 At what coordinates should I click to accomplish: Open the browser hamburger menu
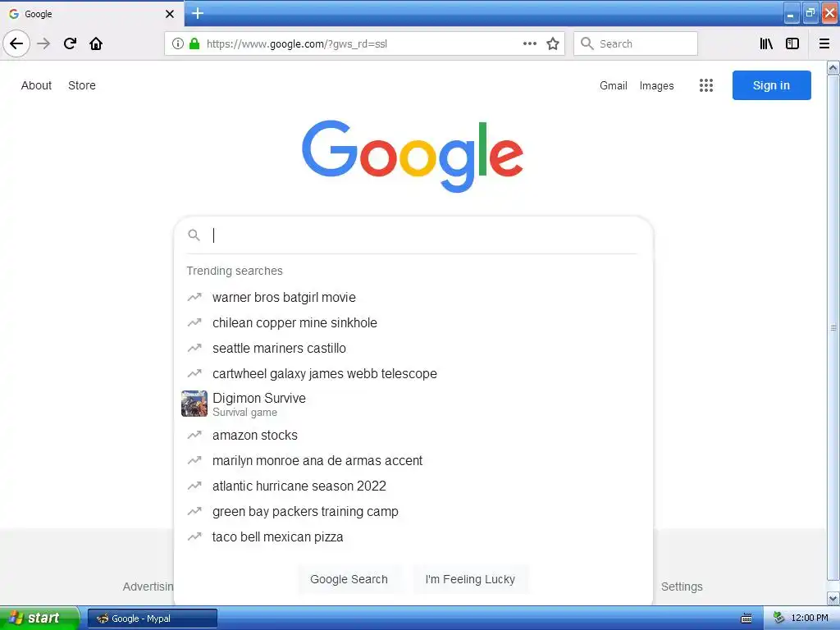click(824, 43)
